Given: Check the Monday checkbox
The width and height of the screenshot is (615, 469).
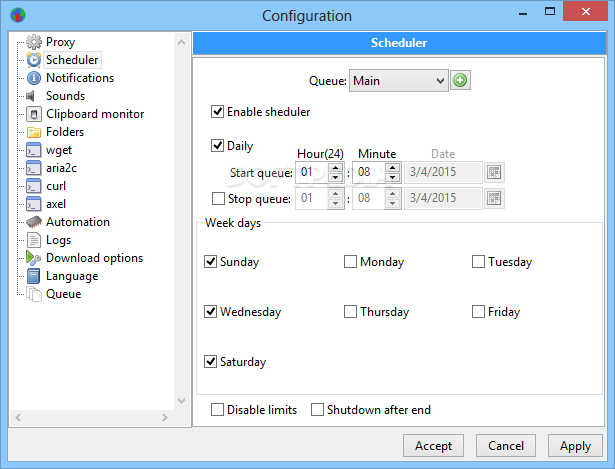Looking at the screenshot, I should pos(350,262).
